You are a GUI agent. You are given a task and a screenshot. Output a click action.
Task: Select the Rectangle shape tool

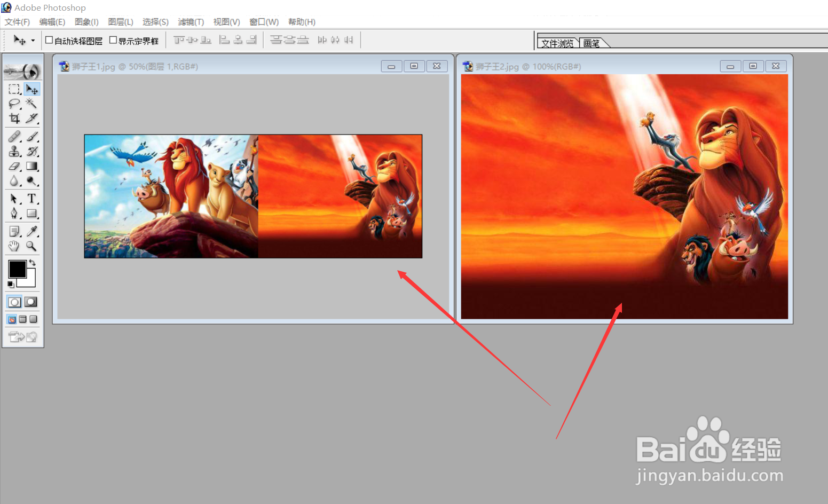(x=32, y=214)
